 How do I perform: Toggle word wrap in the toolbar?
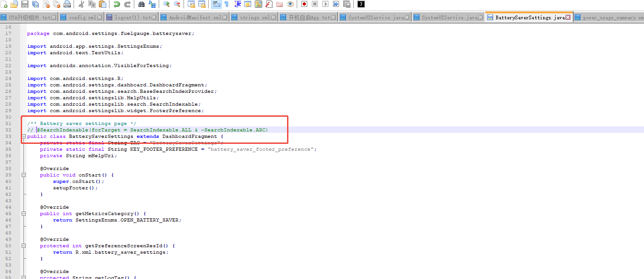point(216,4)
